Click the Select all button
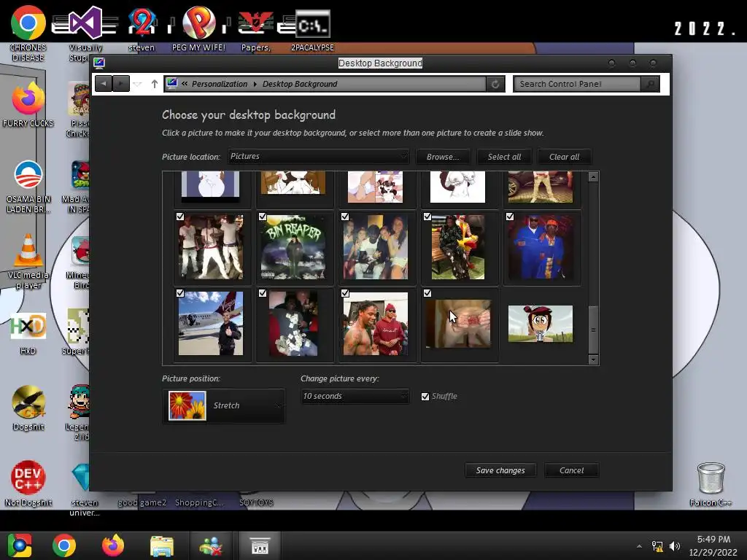Viewport: 747px width, 560px height. [x=504, y=157]
